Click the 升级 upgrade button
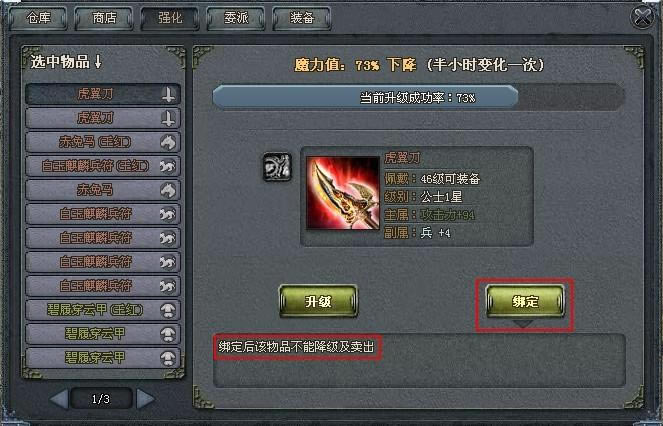 coord(318,301)
